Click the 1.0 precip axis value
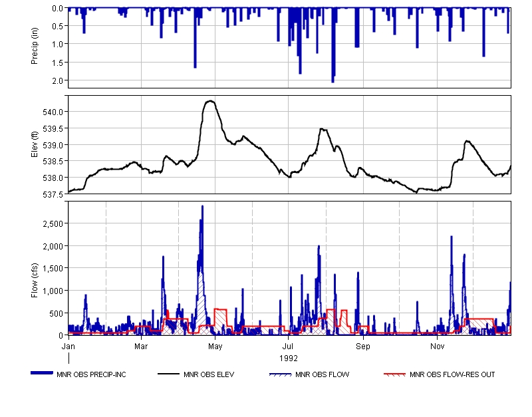The height and width of the screenshot is (417, 532). point(58,44)
